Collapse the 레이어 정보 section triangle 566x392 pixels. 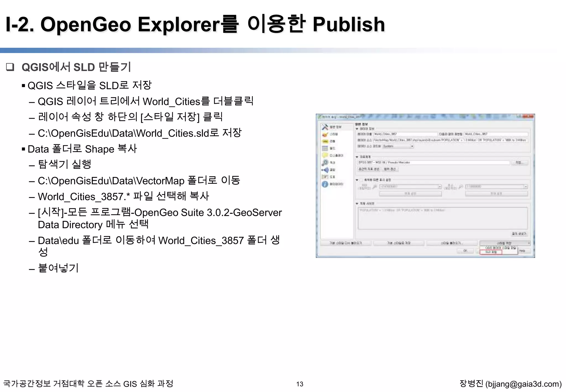pyautogui.click(x=357, y=129)
